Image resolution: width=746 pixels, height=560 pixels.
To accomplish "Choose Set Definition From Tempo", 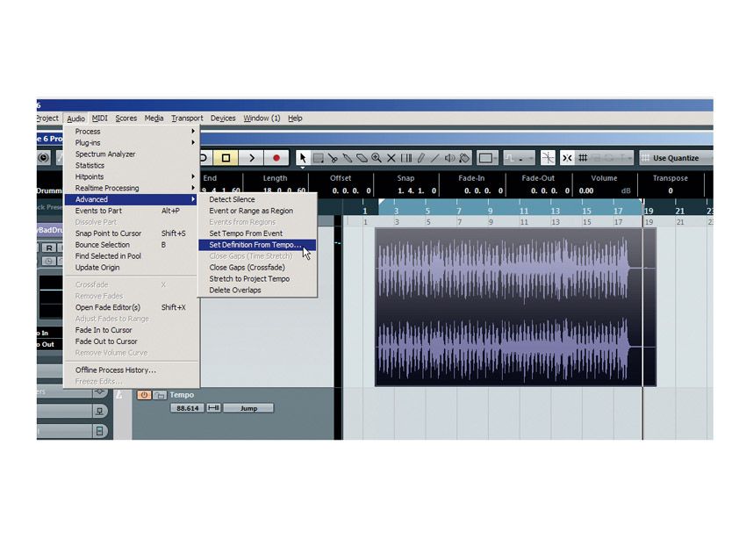I will (x=255, y=245).
